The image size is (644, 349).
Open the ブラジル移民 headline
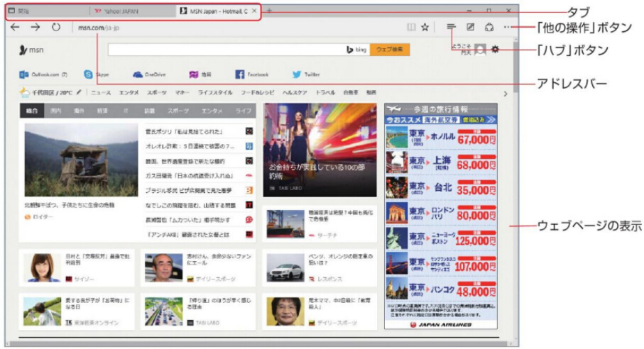tap(189, 191)
